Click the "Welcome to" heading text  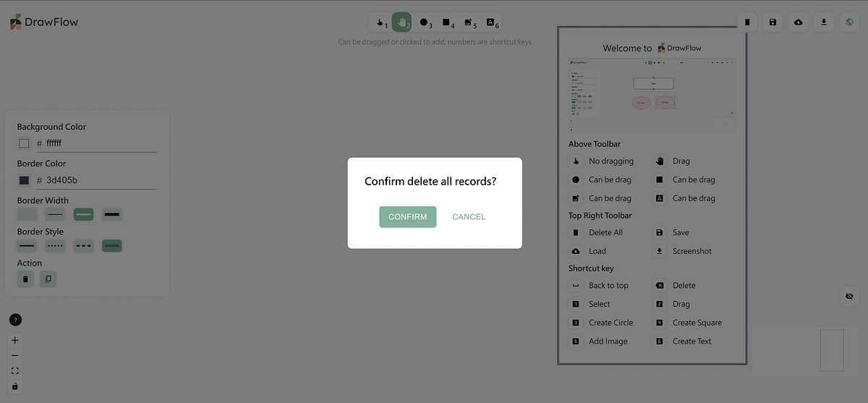tap(627, 48)
